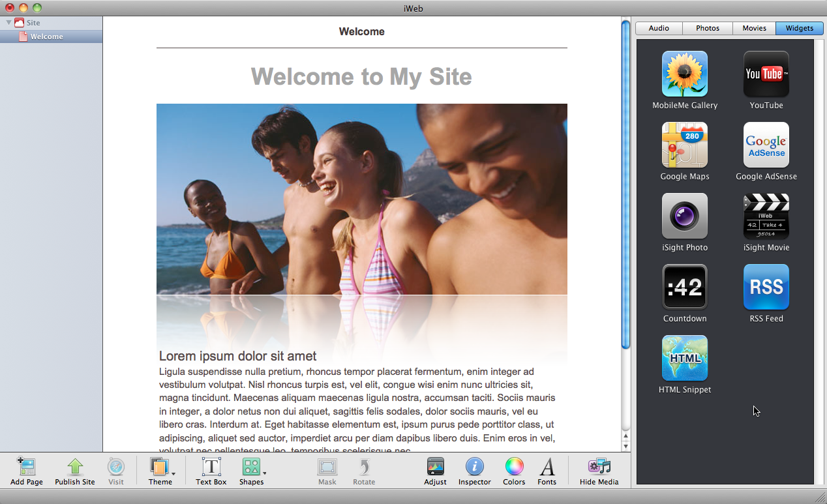
Task: Open the Inspector panel
Action: tap(474, 471)
